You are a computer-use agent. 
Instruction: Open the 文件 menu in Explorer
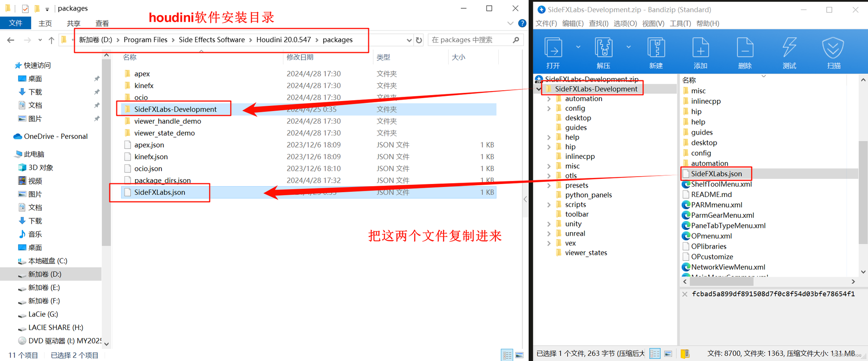pos(16,23)
